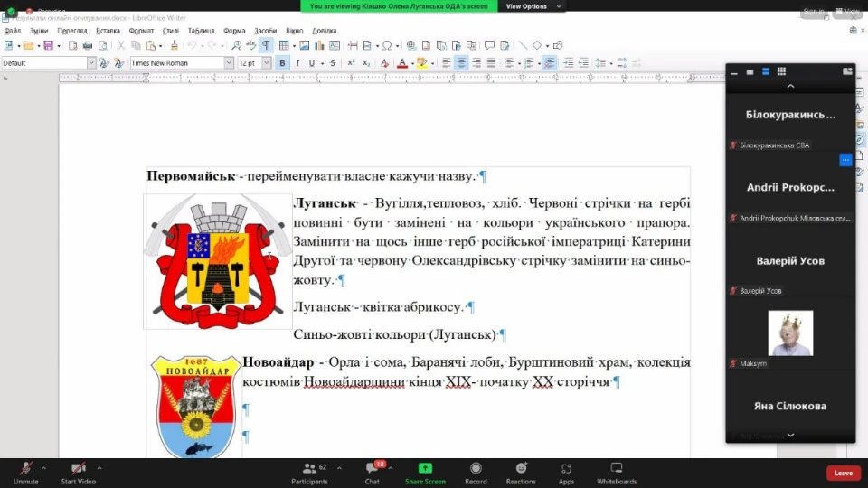Open the Засоби menu
The height and width of the screenshot is (488, 868).
[x=265, y=31]
